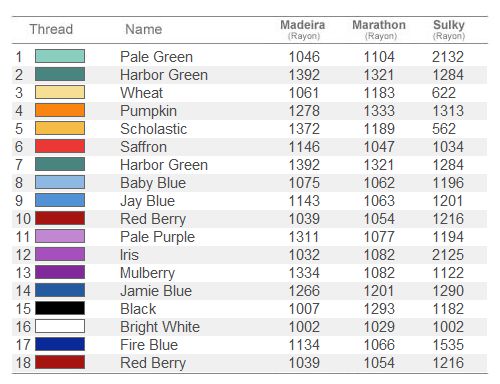This screenshot has height=384, width=500.
Task: Click the Name column header
Action: [144, 29]
